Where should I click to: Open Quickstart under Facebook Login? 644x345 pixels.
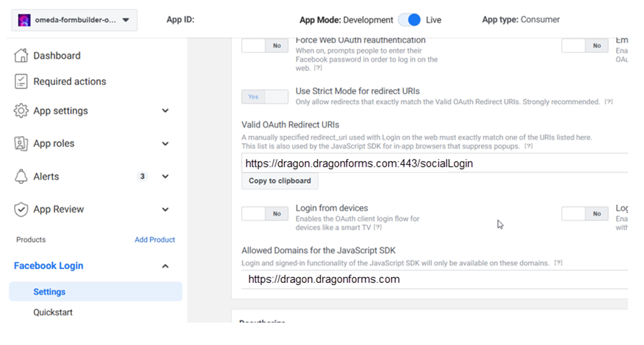tap(53, 312)
